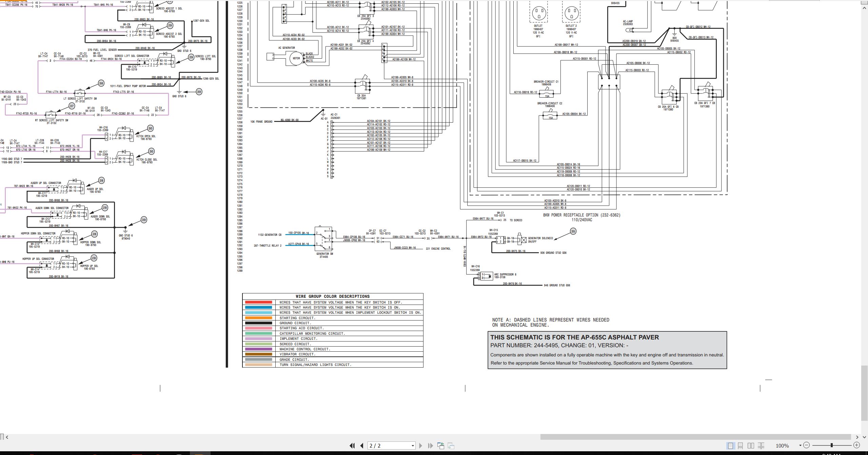
Task: Select two-page facing view layout
Action: pyautogui.click(x=751, y=446)
